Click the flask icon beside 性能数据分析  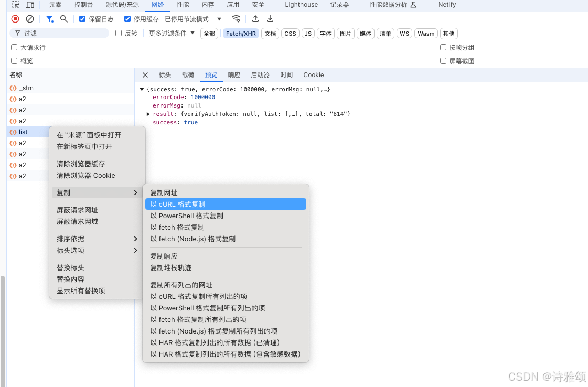pos(413,5)
